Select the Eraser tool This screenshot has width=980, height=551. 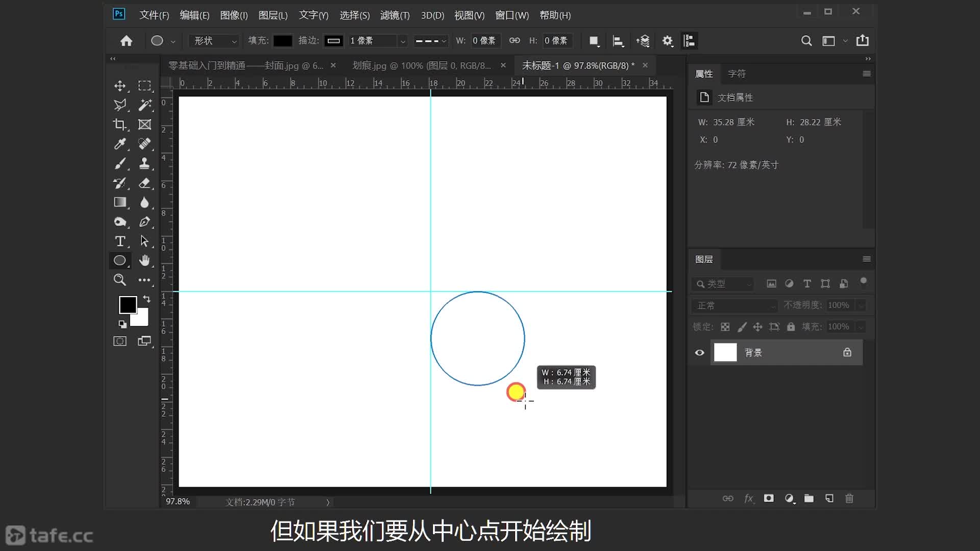tap(144, 183)
